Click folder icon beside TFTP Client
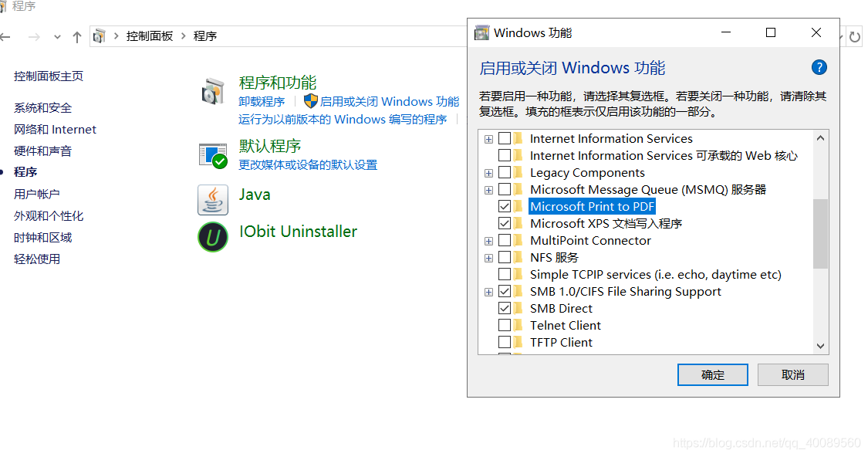Screen dimensions: 868x457 click(518, 342)
